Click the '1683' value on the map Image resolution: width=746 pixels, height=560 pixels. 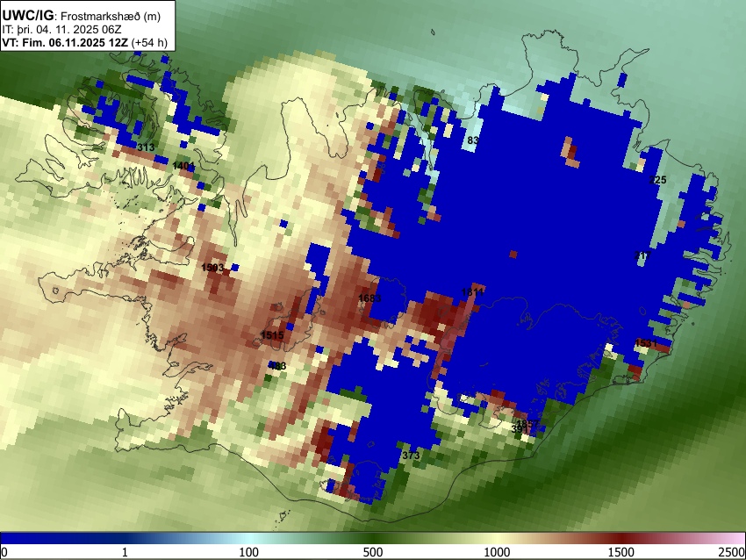pyautogui.click(x=369, y=298)
